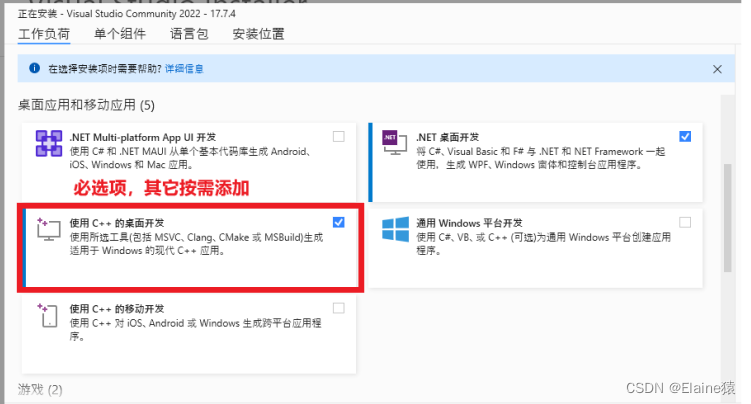The height and width of the screenshot is (404, 751).
Task: Select the .NET Multi-platform App UI 开发 title
Action: pyautogui.click(x=142, y=137)
